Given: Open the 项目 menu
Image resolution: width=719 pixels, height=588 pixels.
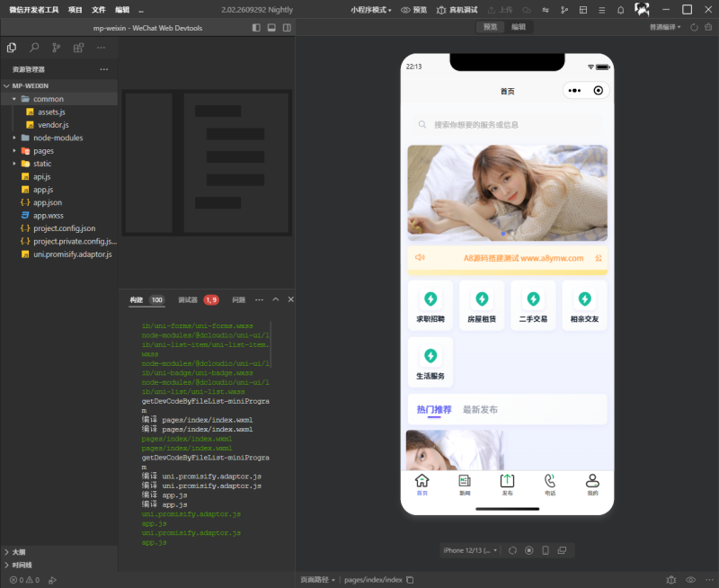Looking at the screenshot, I should (x=75, y=10).
